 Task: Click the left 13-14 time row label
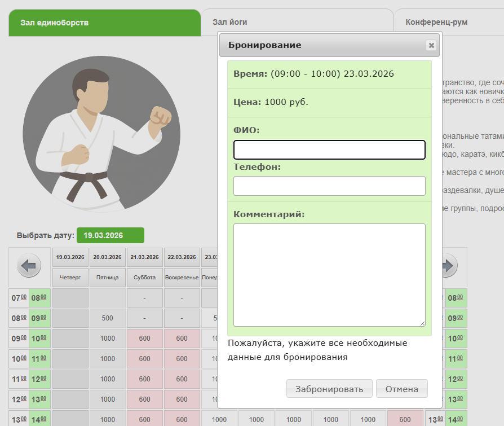(x=29, y=418)
